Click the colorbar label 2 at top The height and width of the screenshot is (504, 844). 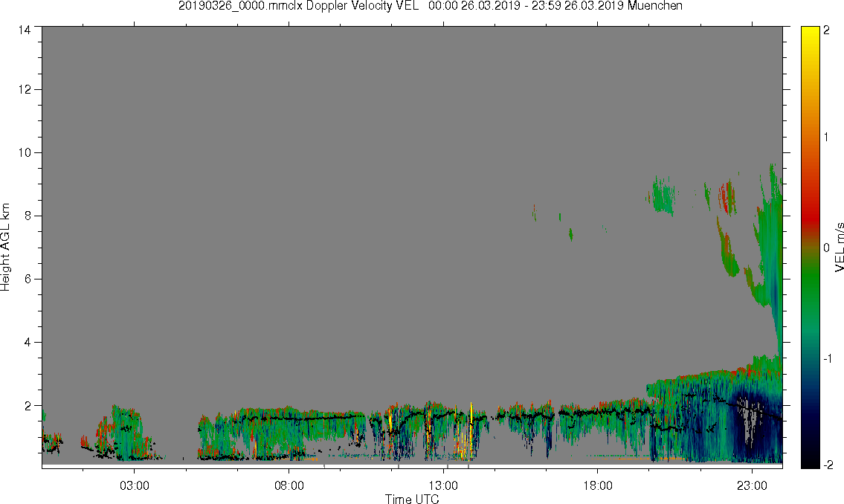pos(827,30)
